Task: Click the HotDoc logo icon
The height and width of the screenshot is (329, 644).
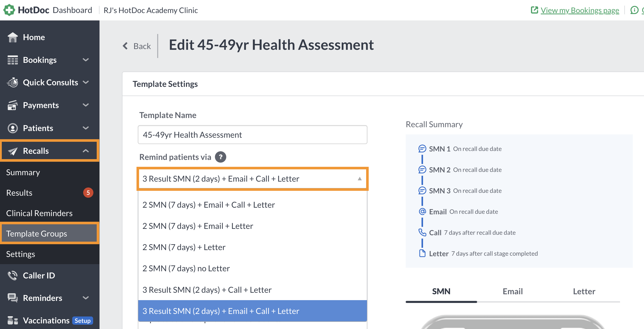Action: click(9, 10)
